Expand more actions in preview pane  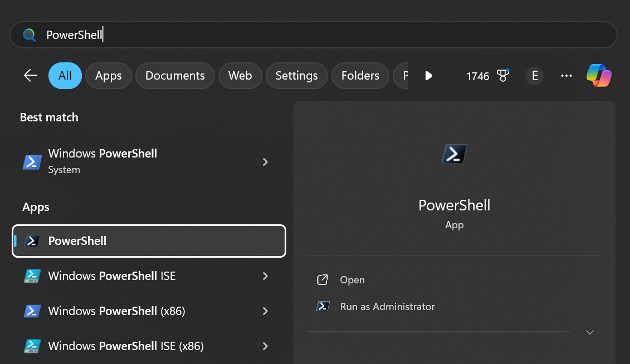589,332
